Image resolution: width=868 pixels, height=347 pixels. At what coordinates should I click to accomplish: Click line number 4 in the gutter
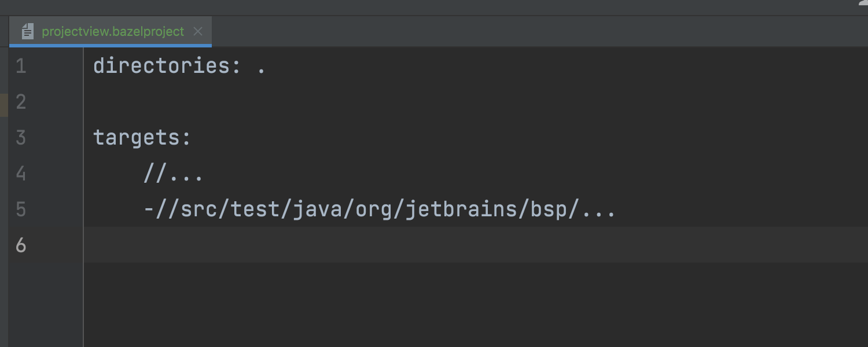21,173
